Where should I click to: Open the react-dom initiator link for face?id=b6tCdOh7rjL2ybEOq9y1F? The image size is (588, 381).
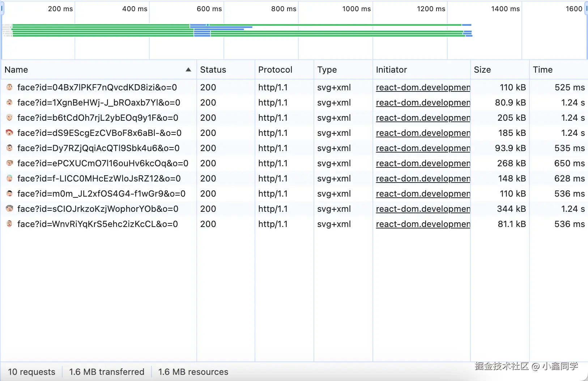pos(423,118)
